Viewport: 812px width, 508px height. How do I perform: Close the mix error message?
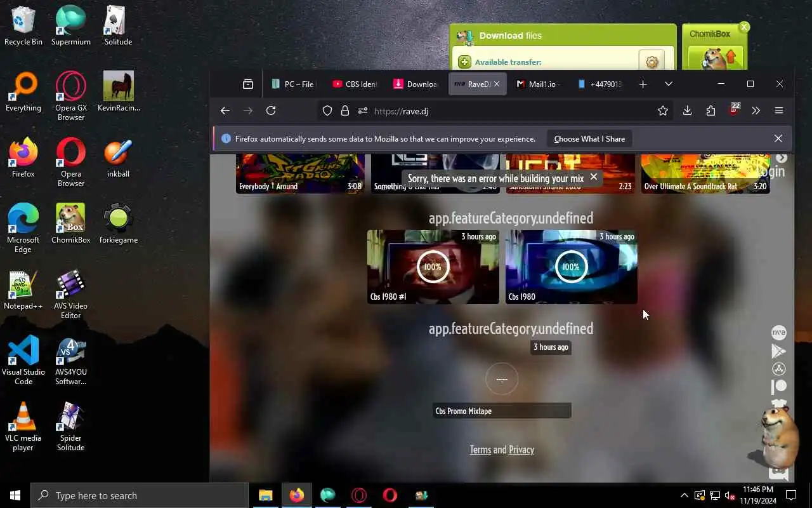[594, 177]
